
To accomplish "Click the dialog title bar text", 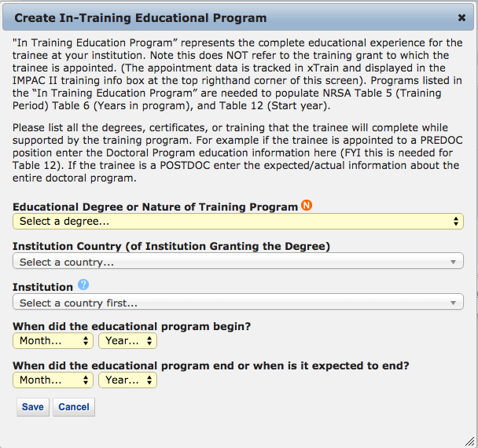I will click(141, 17).
